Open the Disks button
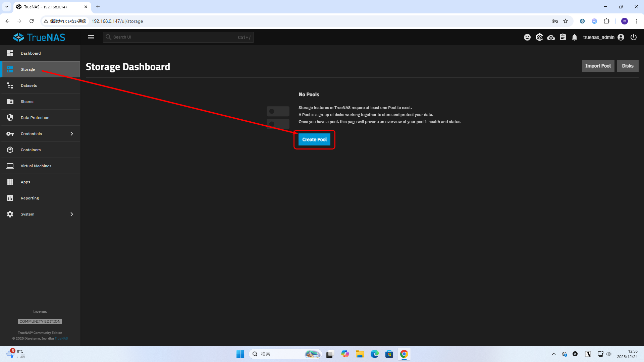644x362 pixels. coord(628,66)
